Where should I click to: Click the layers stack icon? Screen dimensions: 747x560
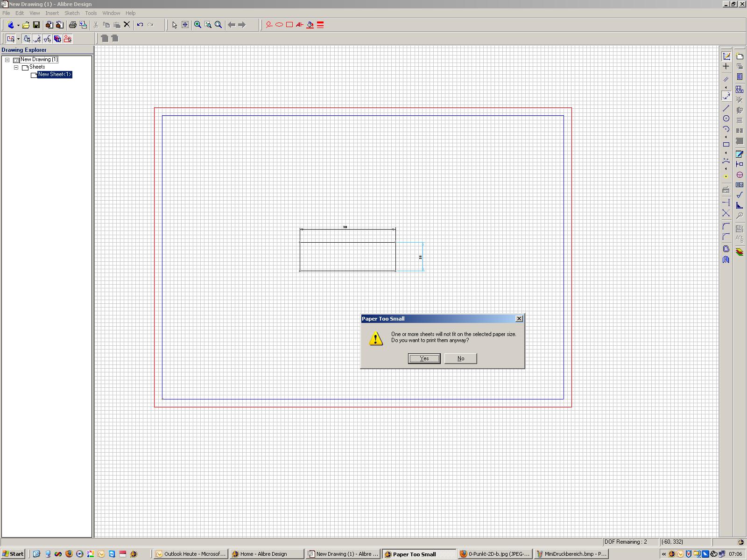(740, 252)
